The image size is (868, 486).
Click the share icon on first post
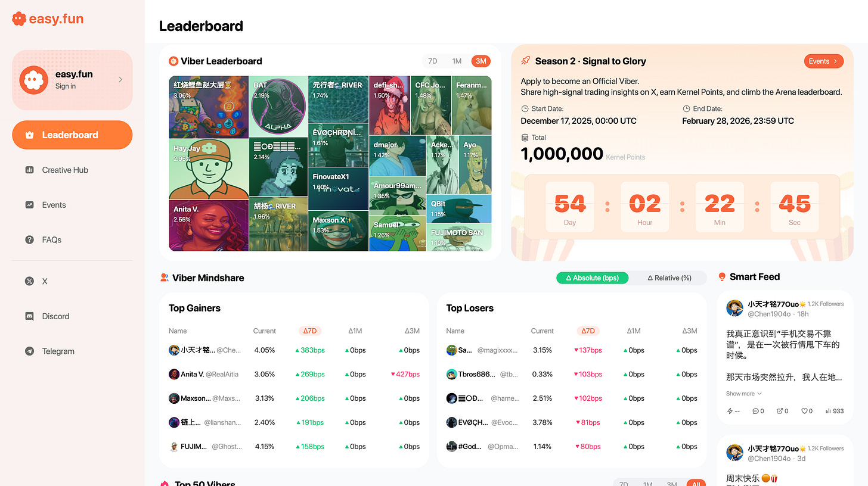779,411
